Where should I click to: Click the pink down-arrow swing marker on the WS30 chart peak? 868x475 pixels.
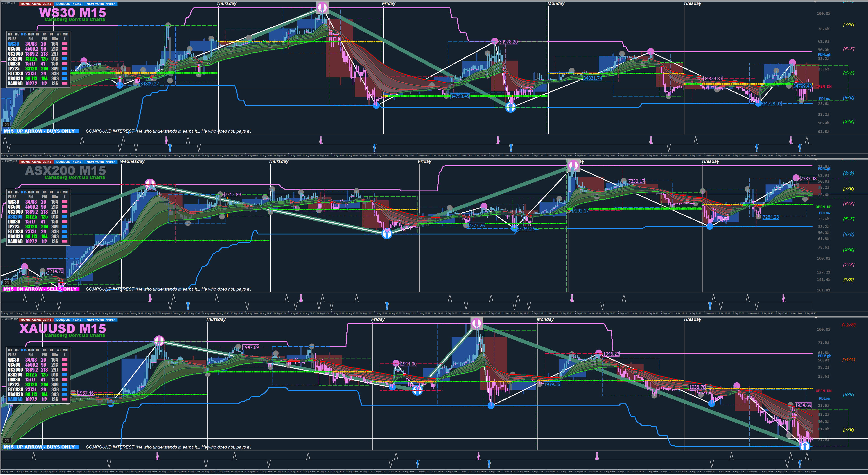[x=322, y=7]
